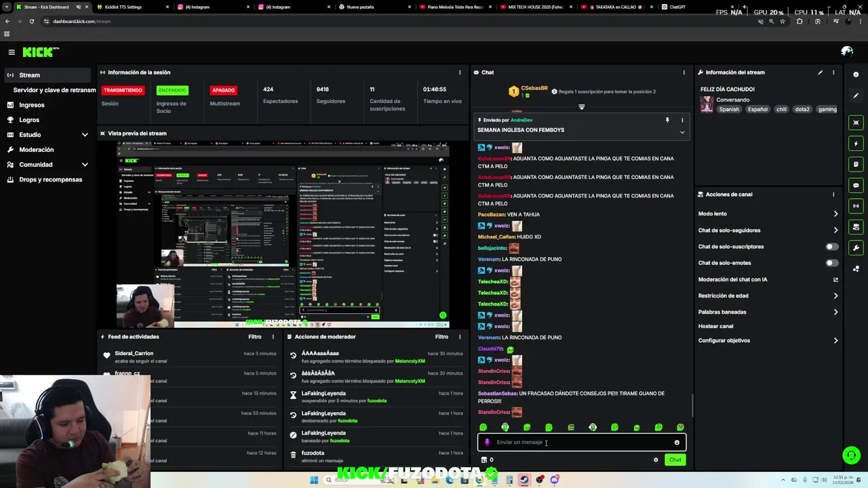Click the Spanish tag in stream info

pos(729,109)
